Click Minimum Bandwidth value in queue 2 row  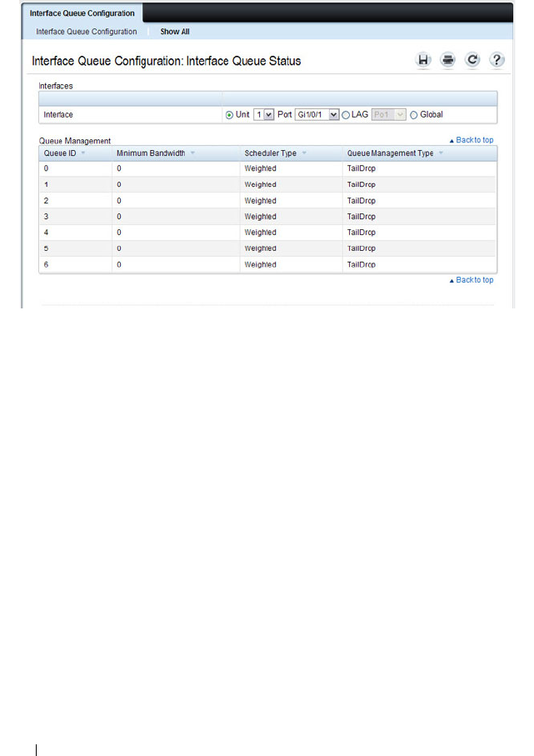pos(119,201)
